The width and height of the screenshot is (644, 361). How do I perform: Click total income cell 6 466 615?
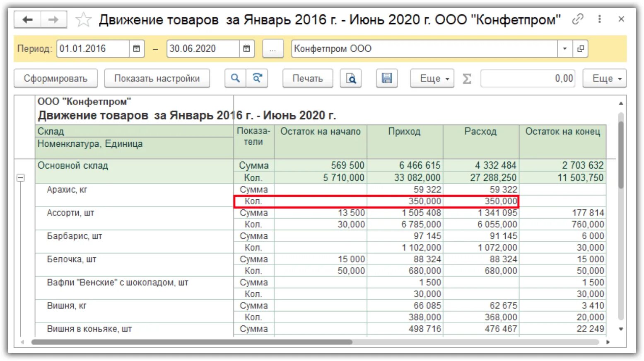click(405, 165)
